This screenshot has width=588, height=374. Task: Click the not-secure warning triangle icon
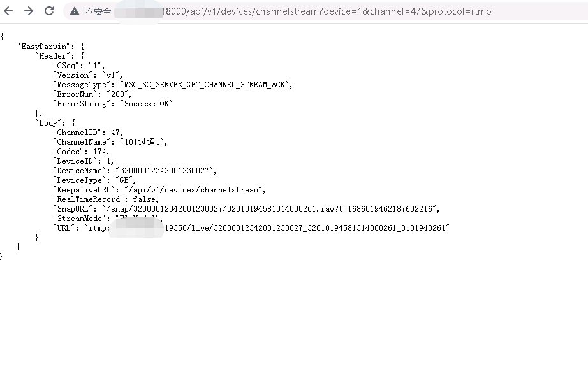coord(75,11)
